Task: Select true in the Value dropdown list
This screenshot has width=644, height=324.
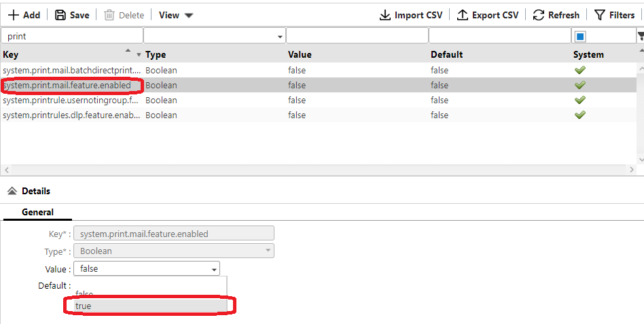Action: coord(84,306)
